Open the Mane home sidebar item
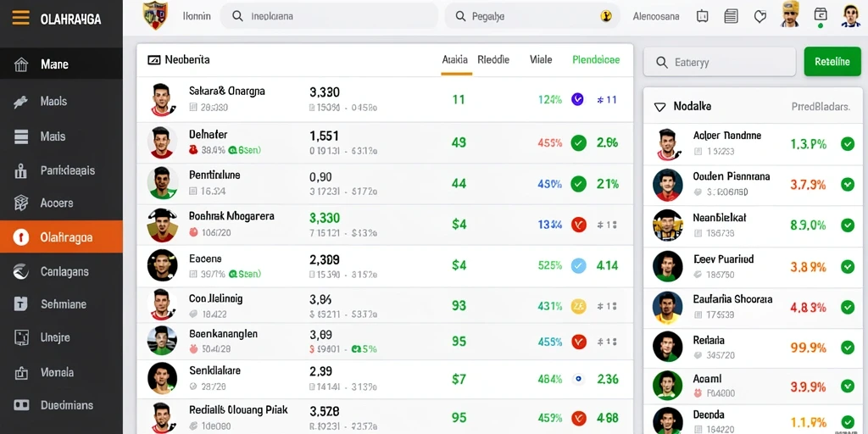The width and height of the screenshot is (868, 434). pos(61,64)
